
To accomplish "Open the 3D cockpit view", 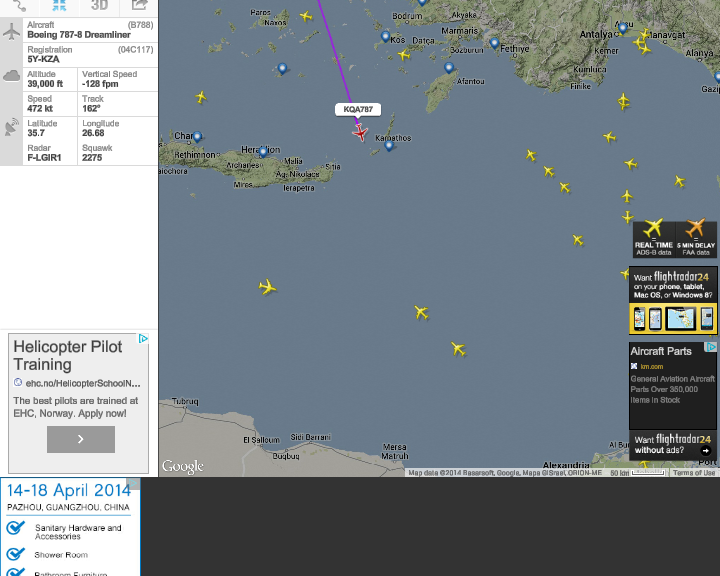I will click(x=99, y=5).
